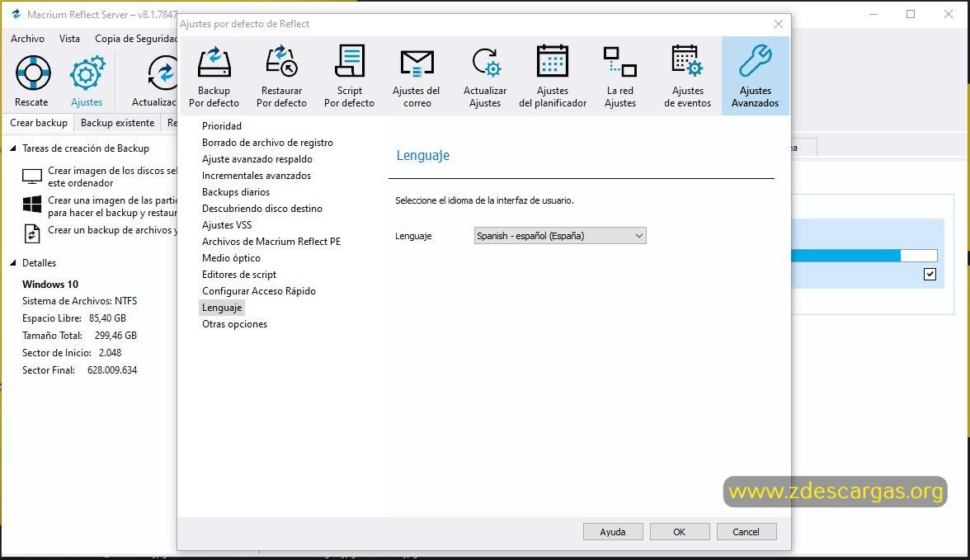Select Ajustes VSS option
The height and width of the screenshot is (560, 970).
[226, 225]
